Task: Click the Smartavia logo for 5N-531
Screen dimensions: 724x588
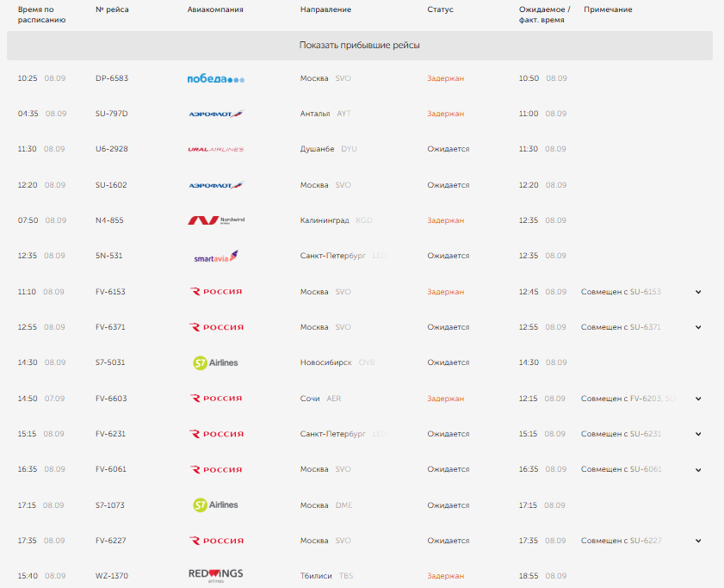Action: coord(215,257)
